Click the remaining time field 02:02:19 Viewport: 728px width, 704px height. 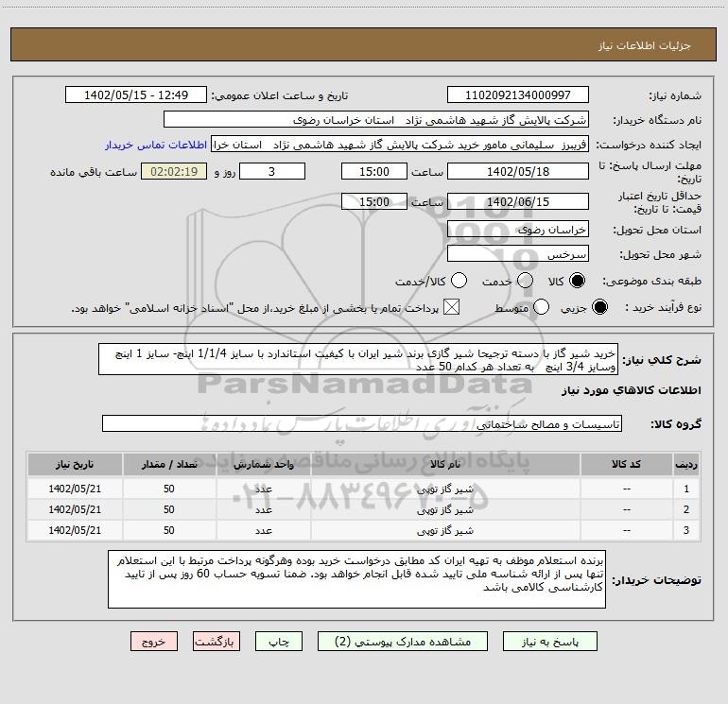tap(174, 171)
